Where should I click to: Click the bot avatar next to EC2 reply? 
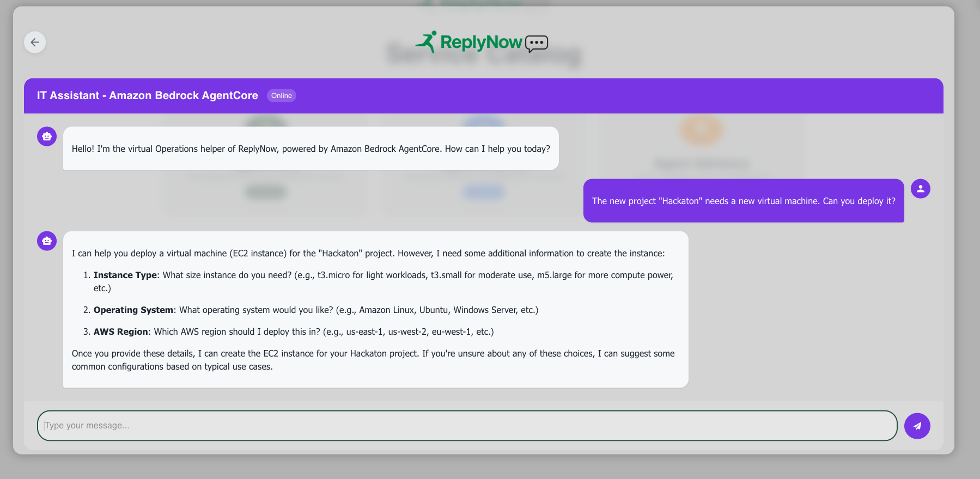tap(47, 241)
